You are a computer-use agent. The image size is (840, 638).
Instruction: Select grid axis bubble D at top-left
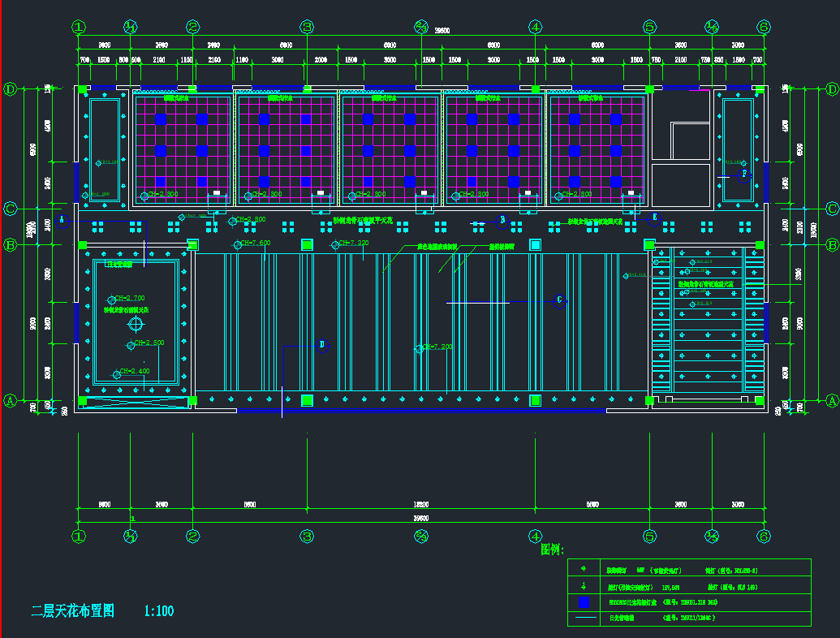click(x=11, y=89)
